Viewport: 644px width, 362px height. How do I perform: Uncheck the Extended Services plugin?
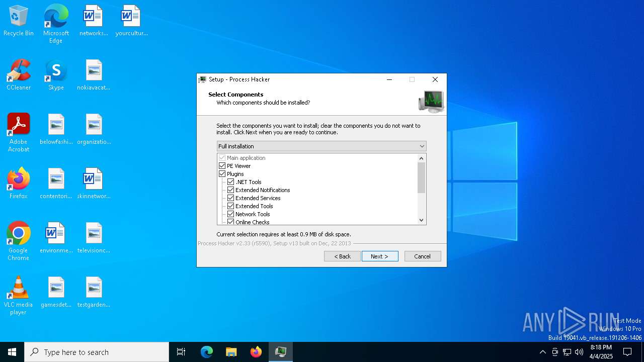tap(230, 198)
